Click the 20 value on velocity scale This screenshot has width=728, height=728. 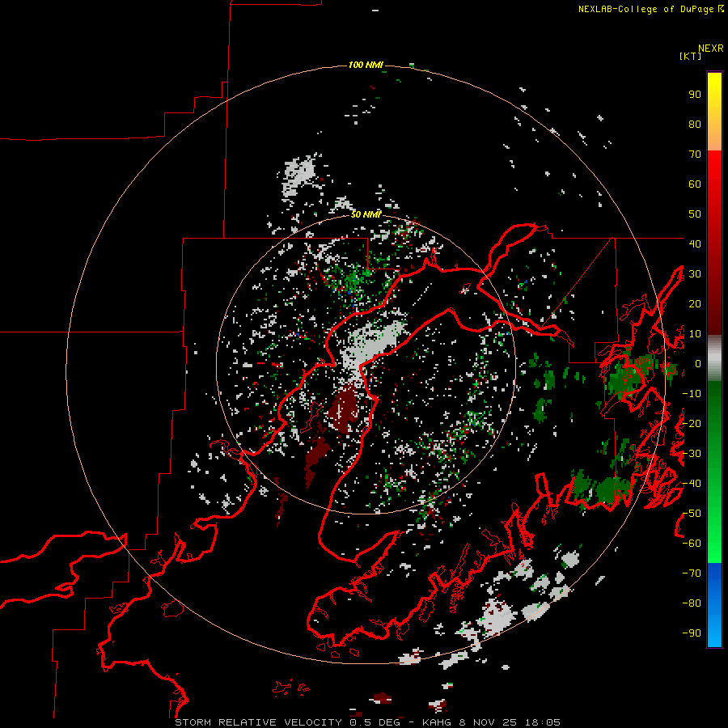coord(695,303)
